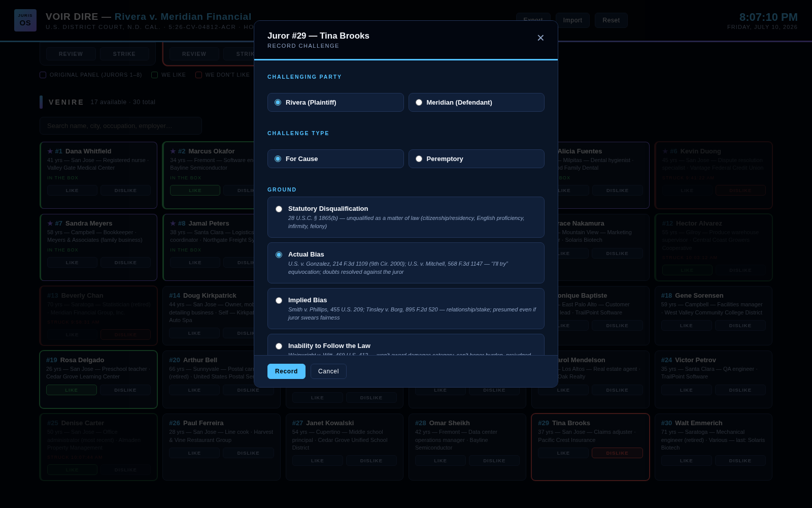Screen dimensions: 812x508
Task: Like juror #8 Jamal Peters
Action: [x=195, y=263]
